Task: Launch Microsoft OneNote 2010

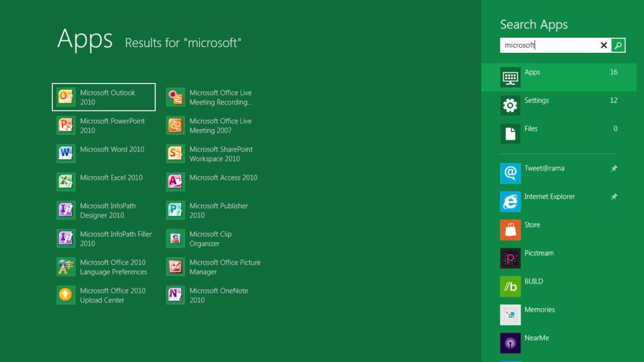Action: [x=213, y=295]
